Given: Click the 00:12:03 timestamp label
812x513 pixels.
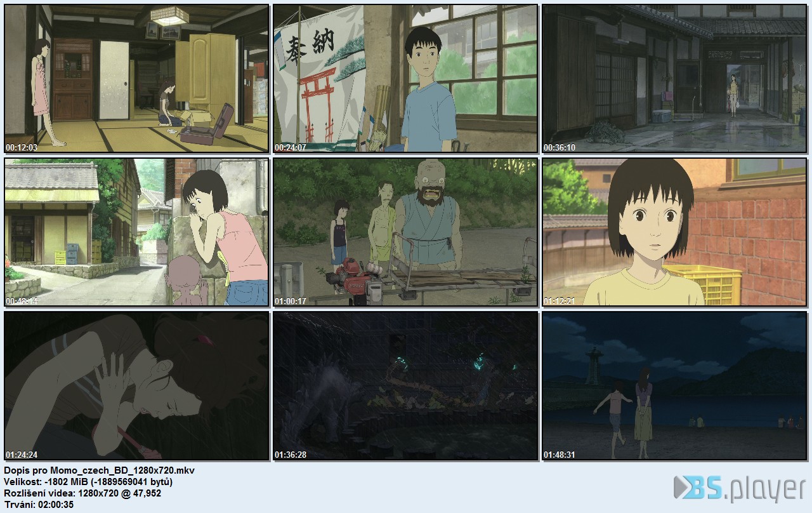Looking at the screenshot, I should click(x=22, y=147).
